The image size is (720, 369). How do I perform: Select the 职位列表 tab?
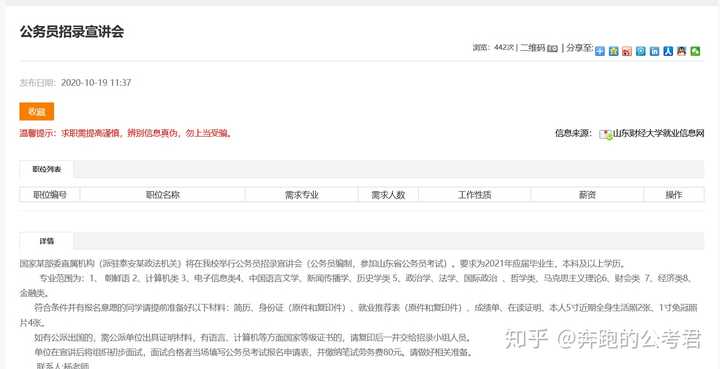pyautogui.click(x=46, y=169)
